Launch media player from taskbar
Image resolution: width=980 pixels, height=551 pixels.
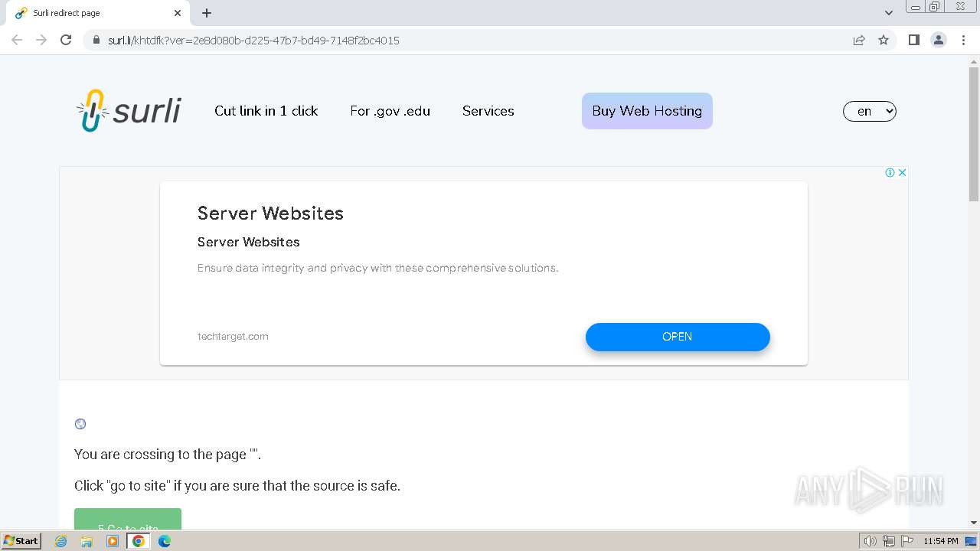click(113, 541)
